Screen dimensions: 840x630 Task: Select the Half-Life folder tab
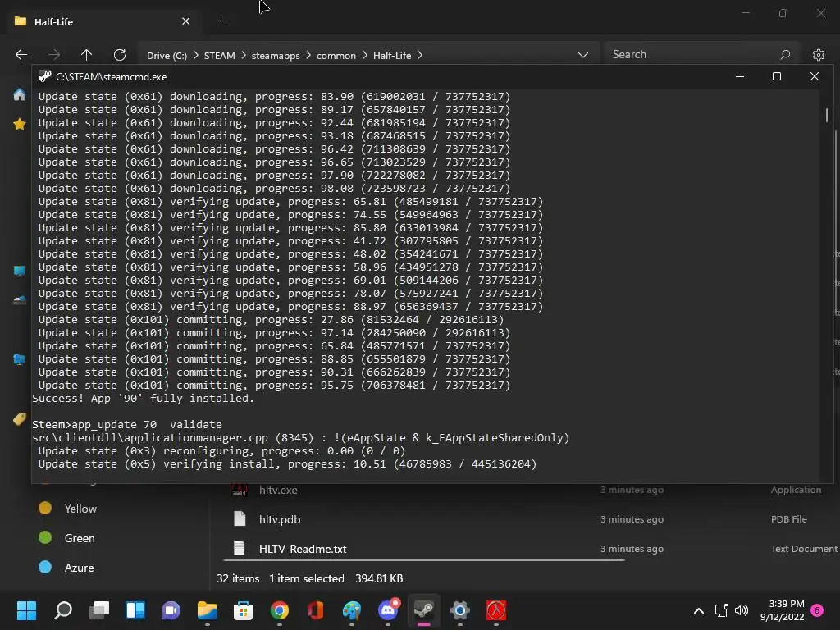103,21
